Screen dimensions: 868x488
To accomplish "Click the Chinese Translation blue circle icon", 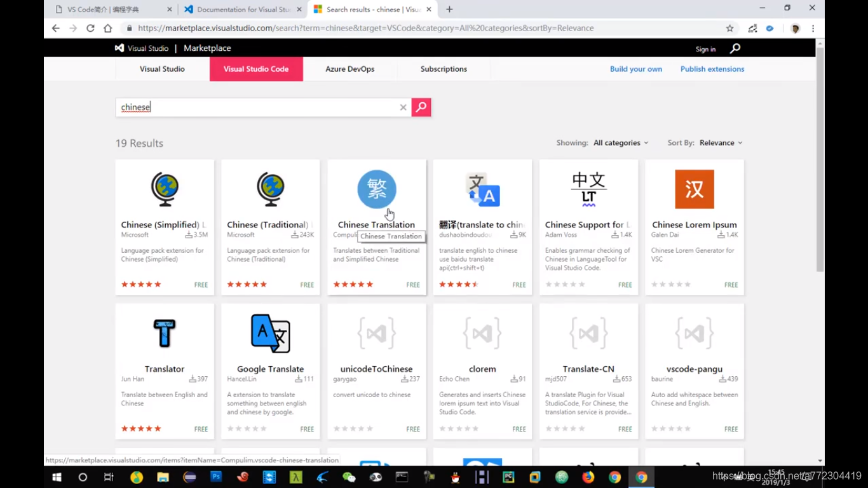I will (377, 189).
